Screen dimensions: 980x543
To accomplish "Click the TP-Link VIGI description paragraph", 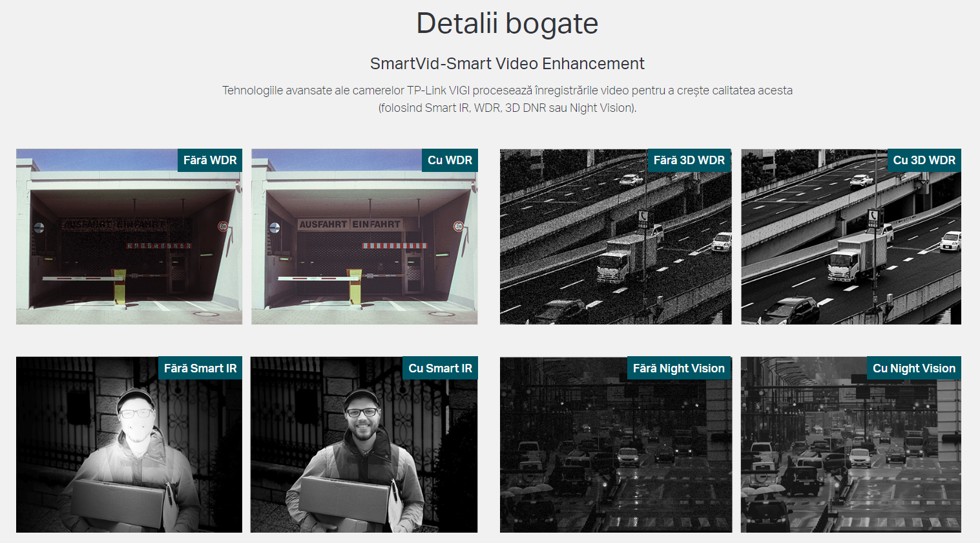I will coord(507,99).
